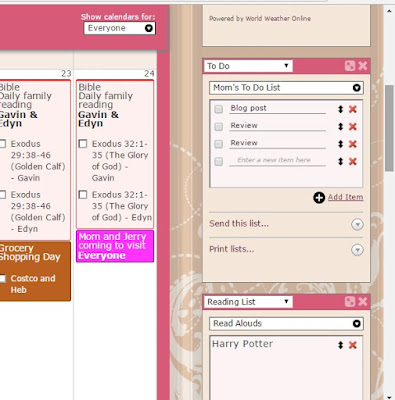Click the page vertical scrollbar thumb

pos(389,128)
